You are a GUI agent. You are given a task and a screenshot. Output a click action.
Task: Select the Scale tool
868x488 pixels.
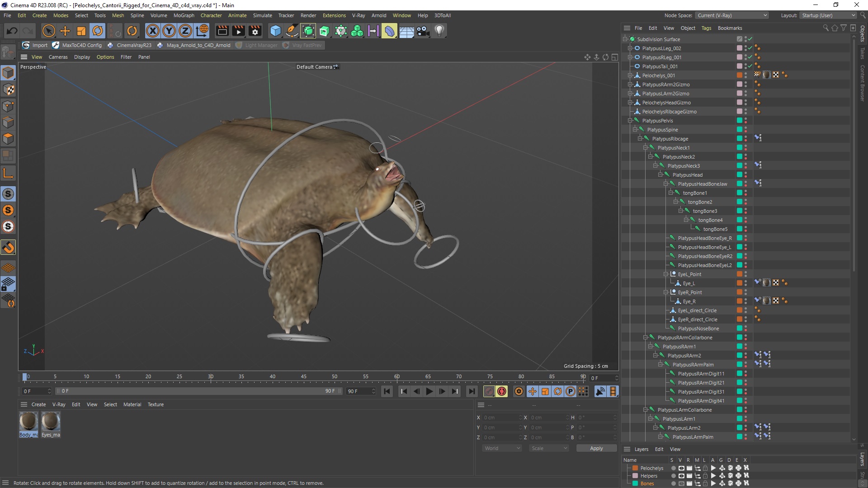click(81, 31)
